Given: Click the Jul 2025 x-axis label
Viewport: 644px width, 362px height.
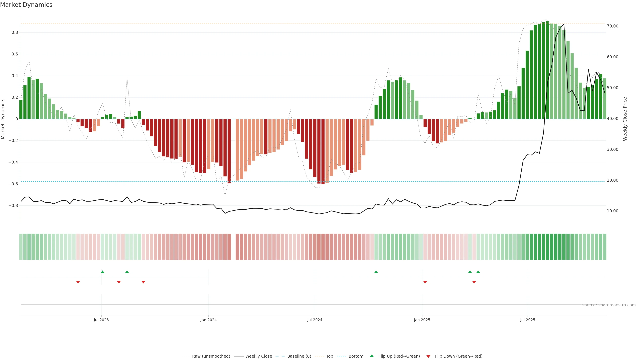Looking at the screenshot, I should pos(527,320).
